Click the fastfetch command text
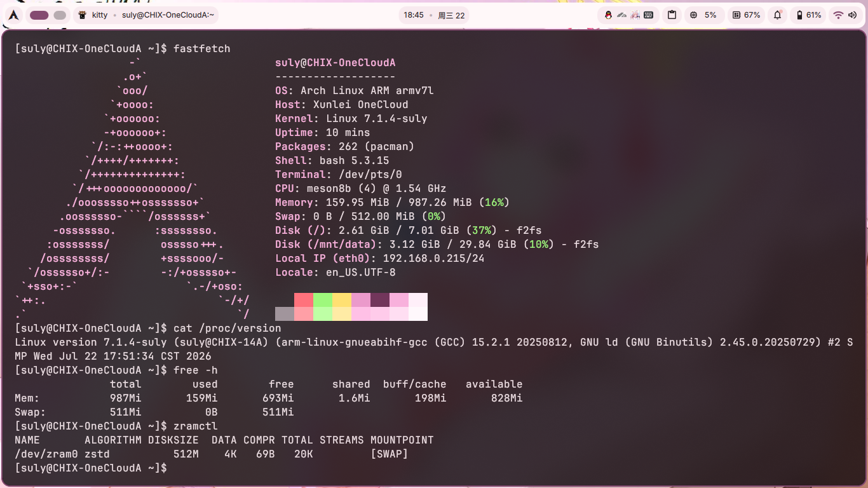This screenshot has height=488, width=868. (202, 49)
